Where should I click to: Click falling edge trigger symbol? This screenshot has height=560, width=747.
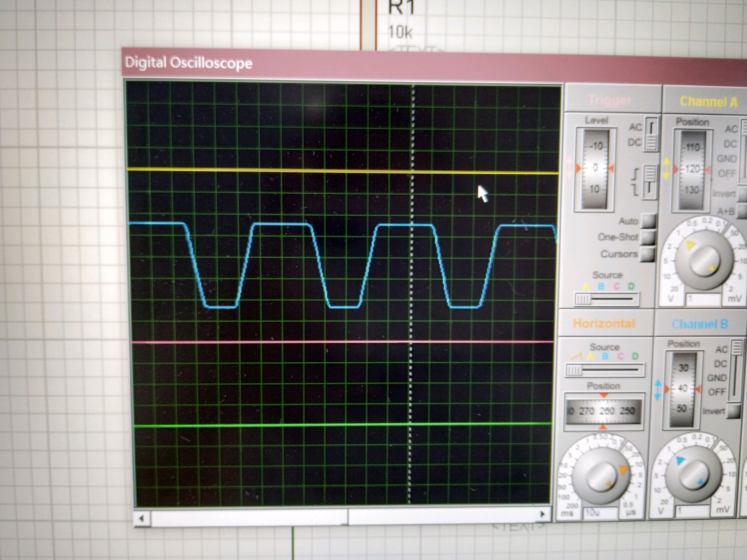point(635,190)
